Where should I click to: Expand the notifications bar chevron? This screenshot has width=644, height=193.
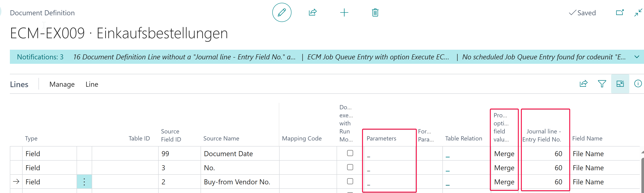[x=637, y=57]
